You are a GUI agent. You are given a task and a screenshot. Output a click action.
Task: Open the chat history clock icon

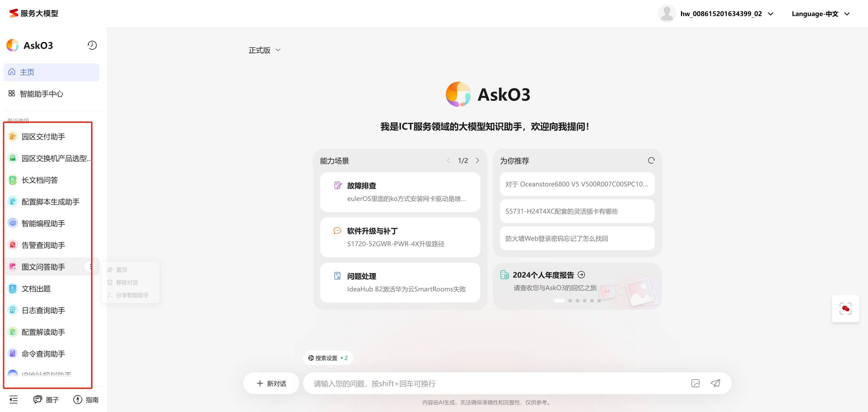[92, 45]
